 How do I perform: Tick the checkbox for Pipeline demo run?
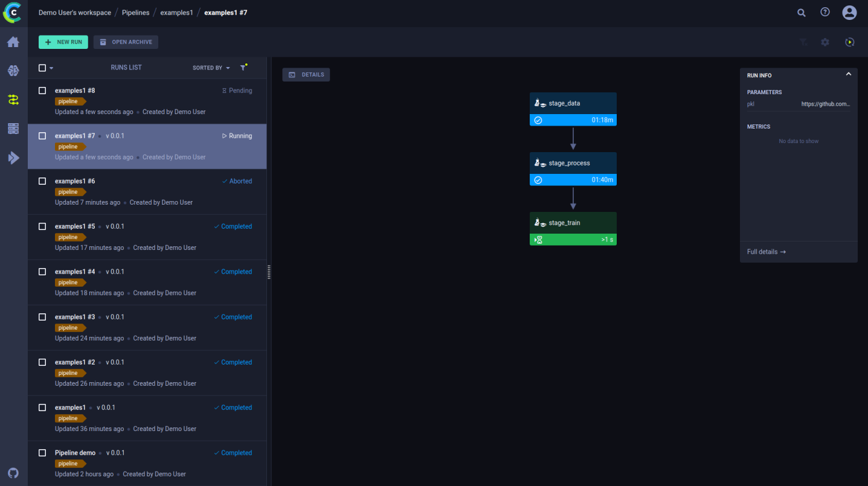click(x=42, y=453)
